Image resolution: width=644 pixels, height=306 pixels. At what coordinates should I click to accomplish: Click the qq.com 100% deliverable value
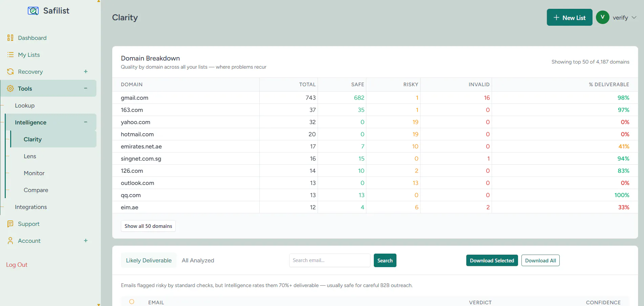pos(622,195)
